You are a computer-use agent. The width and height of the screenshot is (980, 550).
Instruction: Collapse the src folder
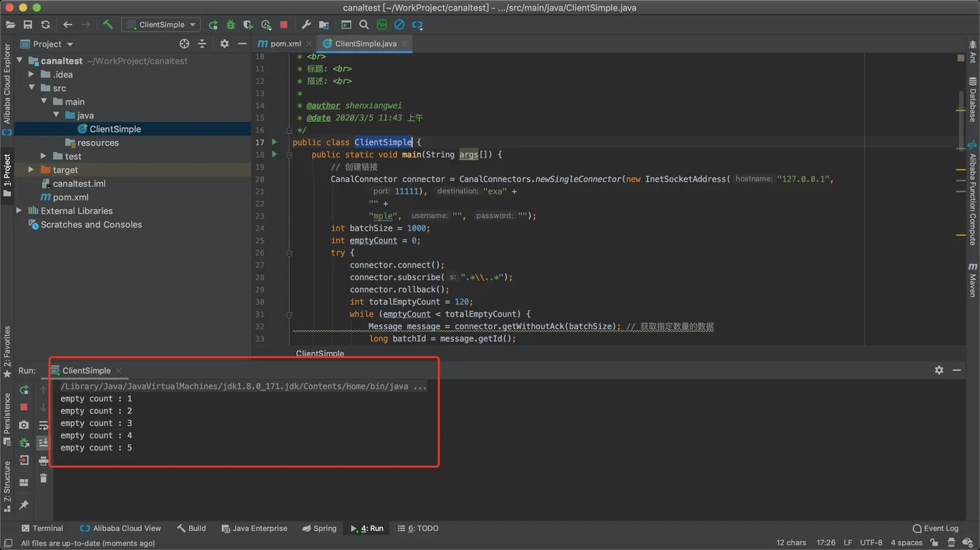click(31, 88)
